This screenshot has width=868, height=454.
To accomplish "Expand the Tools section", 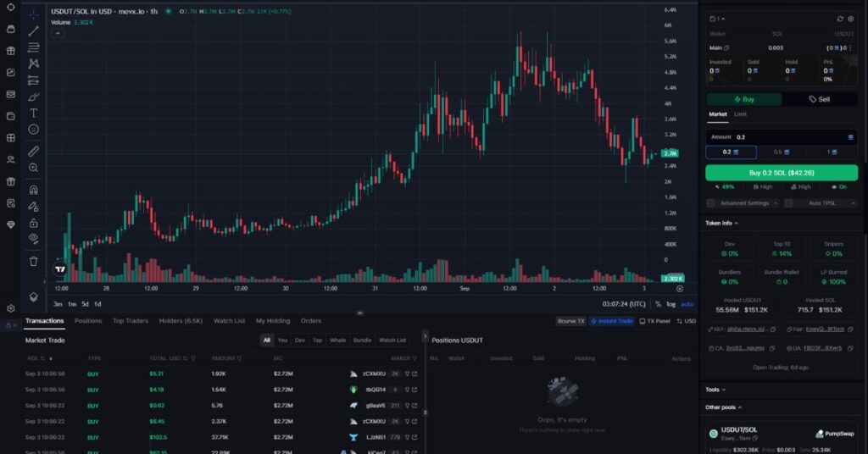I will point(715,390).
